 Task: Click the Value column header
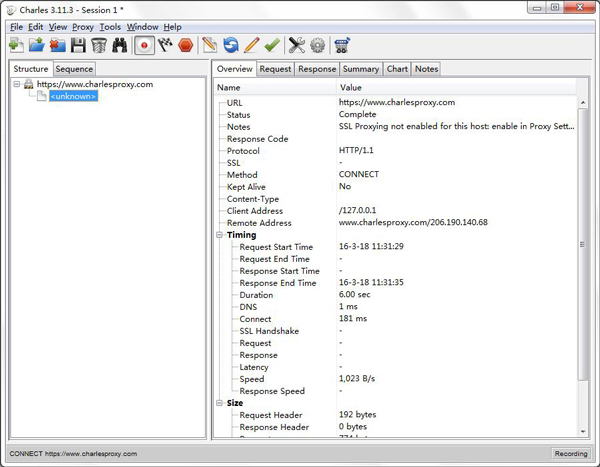tap(457, 88)
